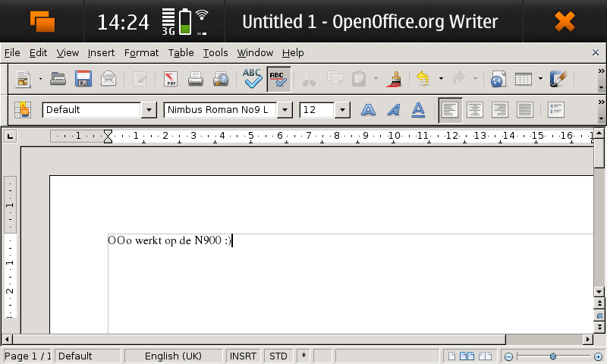Open the Paste options dropdown arrow
Screen dimensions: 607x364
pos(376,79)
